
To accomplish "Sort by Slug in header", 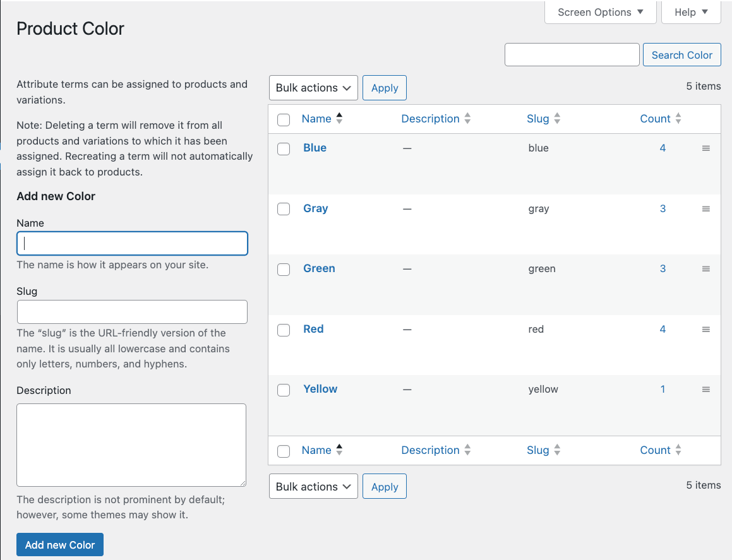I will (538, 119).
